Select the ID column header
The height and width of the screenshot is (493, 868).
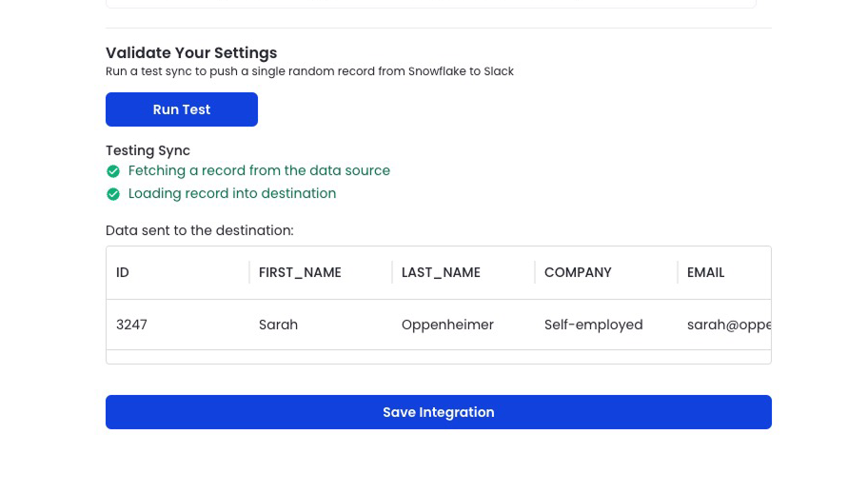(178, 273)
